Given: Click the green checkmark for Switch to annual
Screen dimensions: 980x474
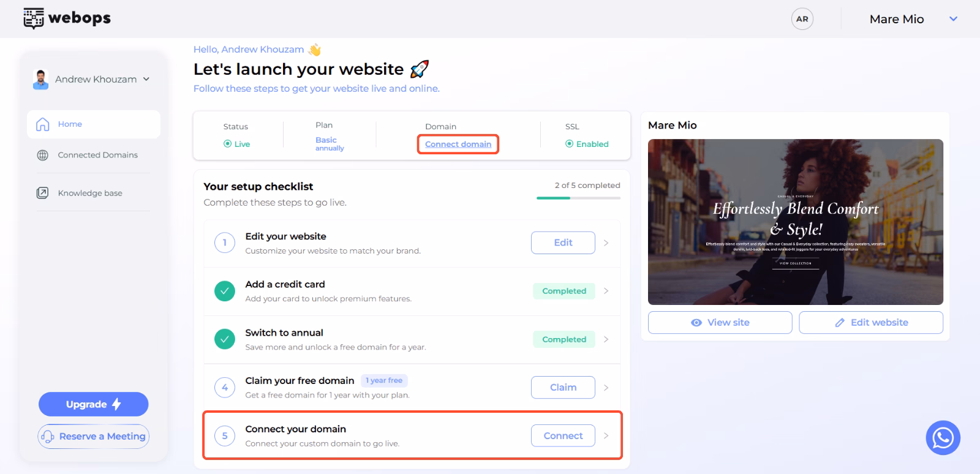Looking at the screenshot, I should (x=225, y=339).
